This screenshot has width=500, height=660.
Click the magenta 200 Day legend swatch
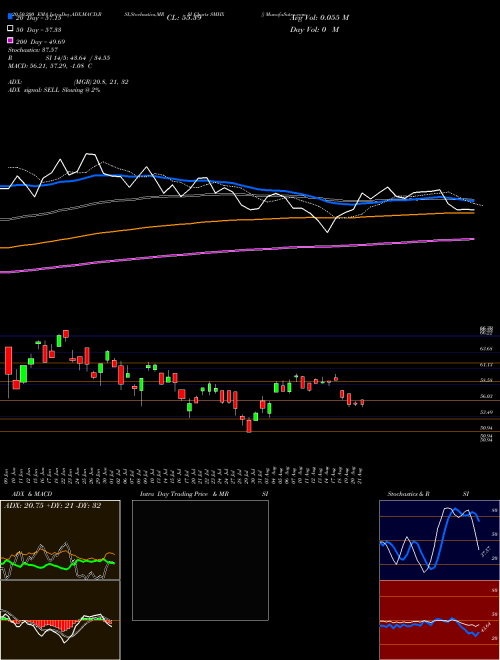point(10,41)
